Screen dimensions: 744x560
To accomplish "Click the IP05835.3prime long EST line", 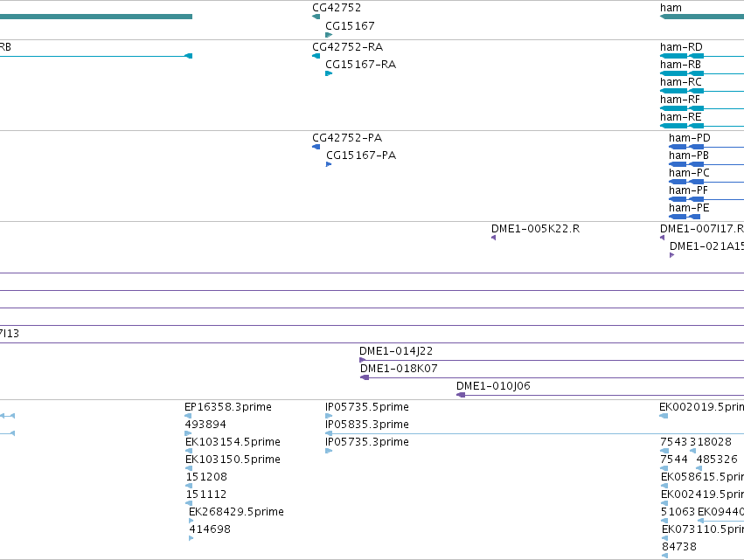I will tap(534, 433).
